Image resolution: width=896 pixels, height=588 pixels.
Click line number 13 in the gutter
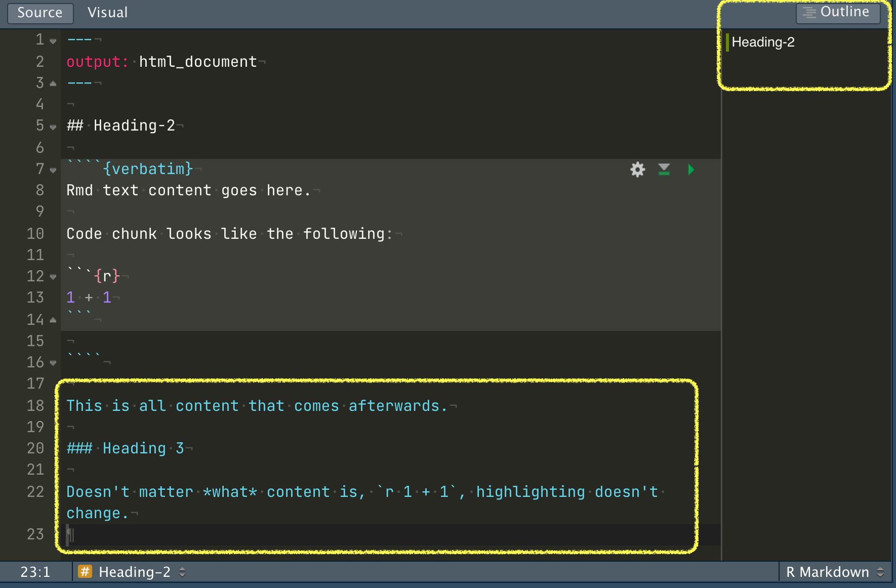35,298
